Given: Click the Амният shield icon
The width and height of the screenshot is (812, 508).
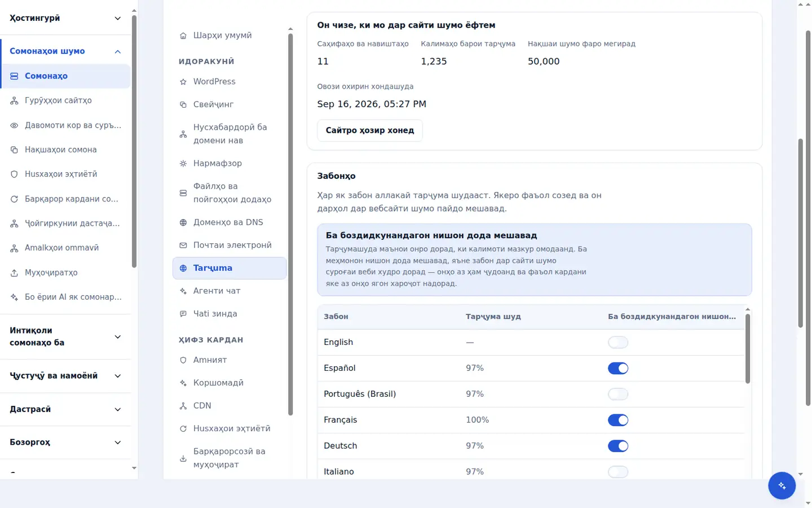Looking at the screenshot, I should click(x=183, y=360).
